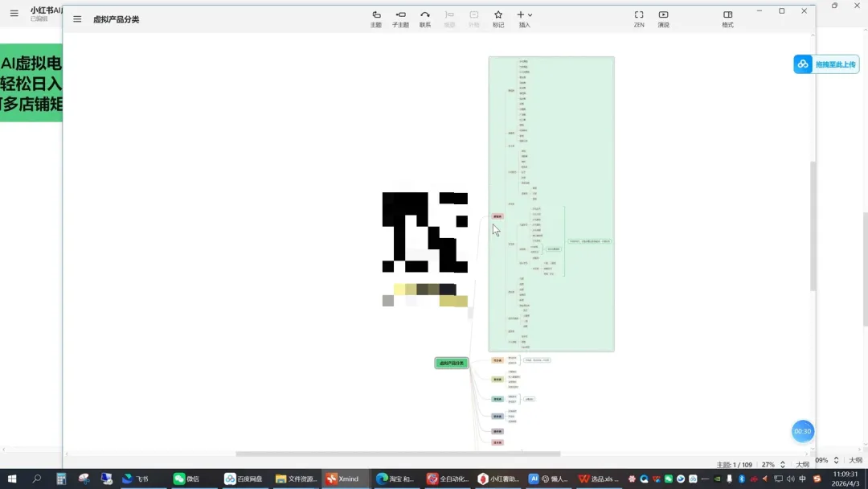
Task: Click the 外框 boundary tool
Action: 474,18
